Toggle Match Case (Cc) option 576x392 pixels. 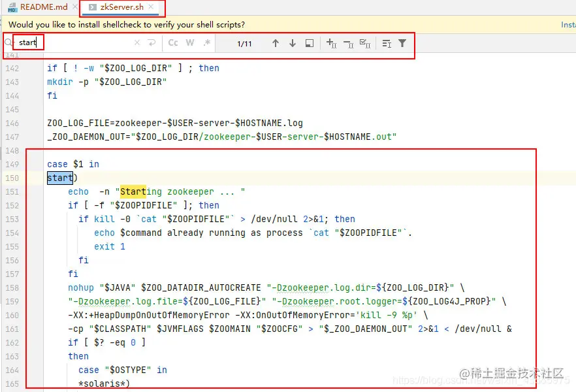point(173,43)
